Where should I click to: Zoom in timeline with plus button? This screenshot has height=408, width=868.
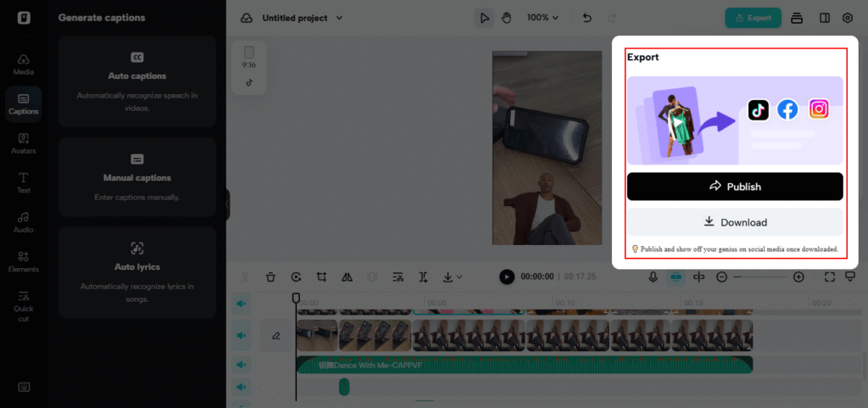click(x=798, y=277)
